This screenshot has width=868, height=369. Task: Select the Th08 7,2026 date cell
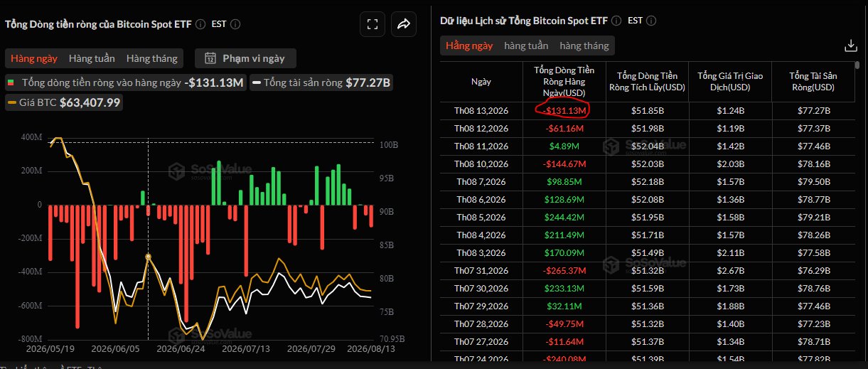pyautogui.click(x=481, y=182)
